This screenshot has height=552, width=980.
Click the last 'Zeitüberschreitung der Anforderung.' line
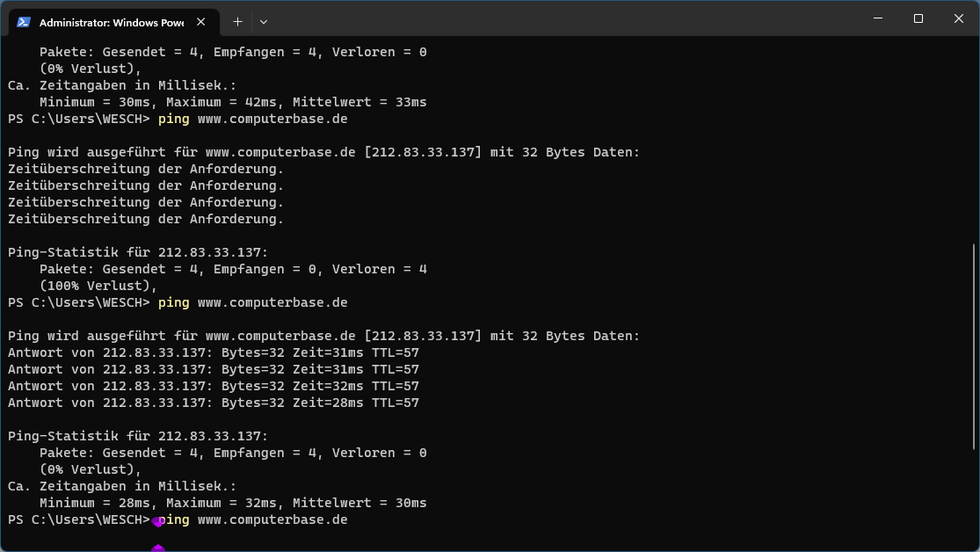[x=146, y=219]
